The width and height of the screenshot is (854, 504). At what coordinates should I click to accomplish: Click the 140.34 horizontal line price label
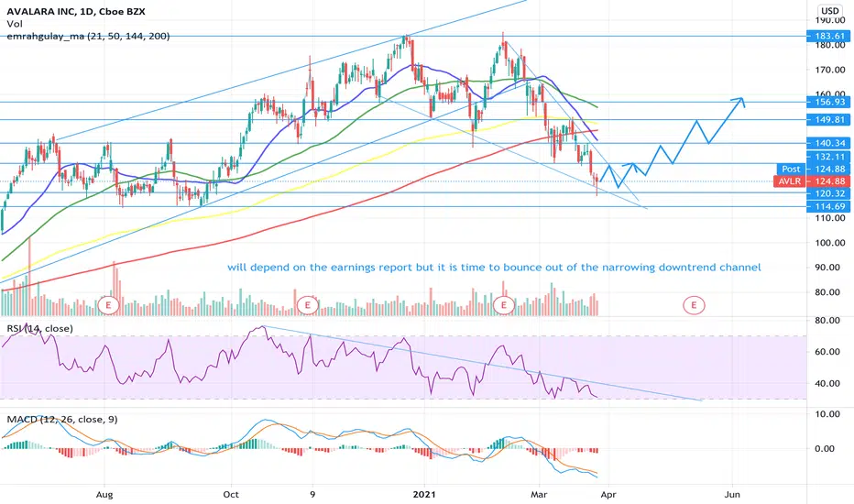tap(827, 143)
